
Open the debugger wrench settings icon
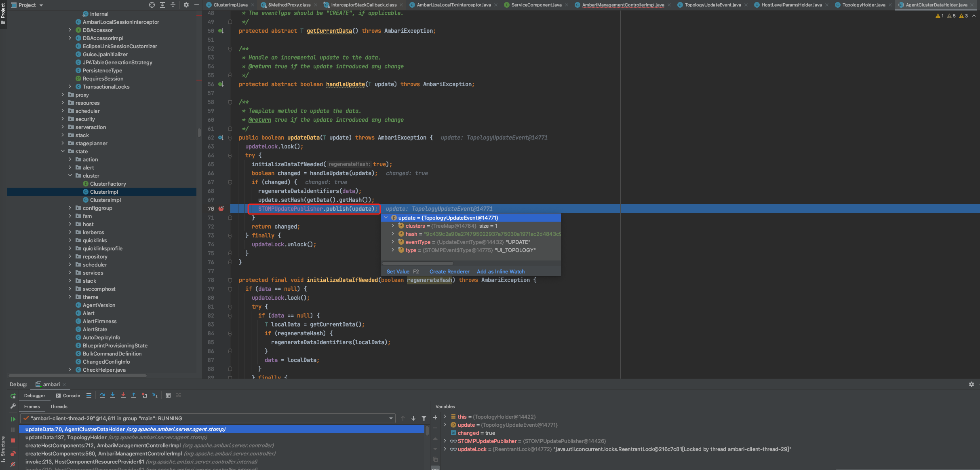click(13, 406)
